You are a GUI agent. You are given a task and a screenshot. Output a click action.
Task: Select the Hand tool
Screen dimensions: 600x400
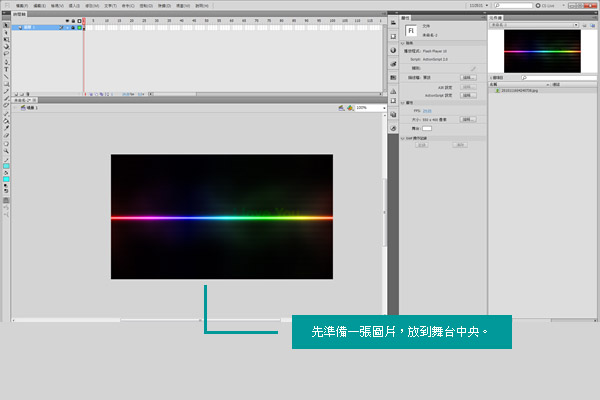click(6, 144)
